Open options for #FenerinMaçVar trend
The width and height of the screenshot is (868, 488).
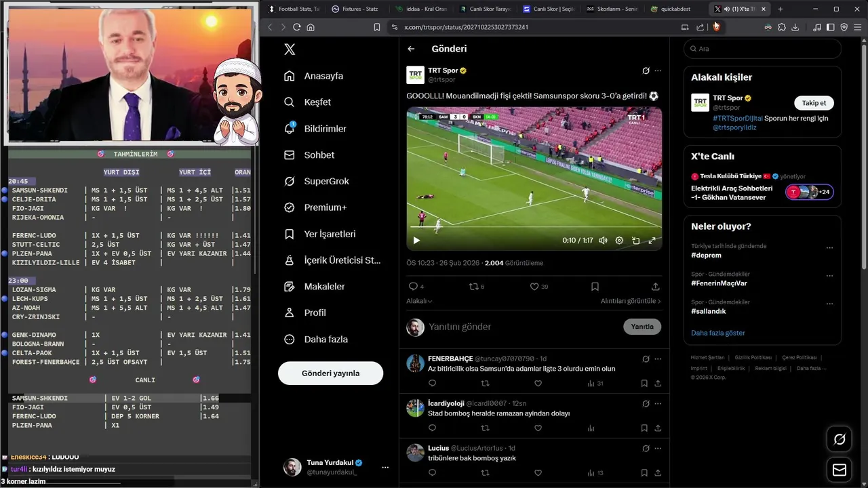point(829,276)
